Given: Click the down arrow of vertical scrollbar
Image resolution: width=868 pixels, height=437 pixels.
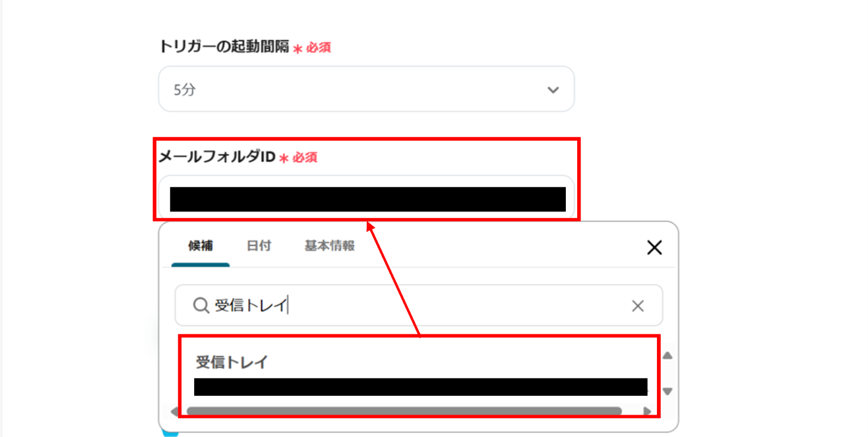Looking at the screenshot, I should [667, 391].
